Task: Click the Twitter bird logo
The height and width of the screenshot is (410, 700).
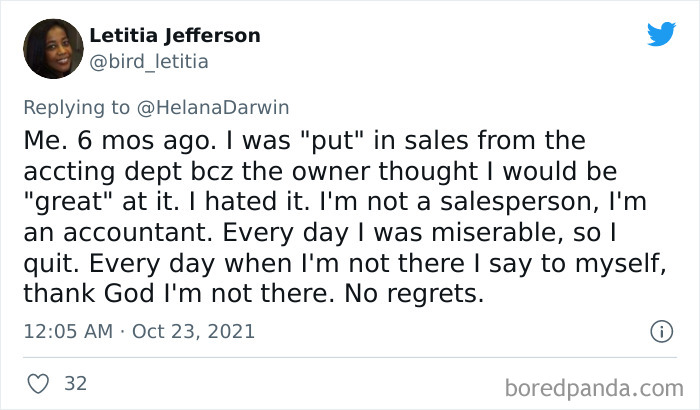Action: [660, 34]
